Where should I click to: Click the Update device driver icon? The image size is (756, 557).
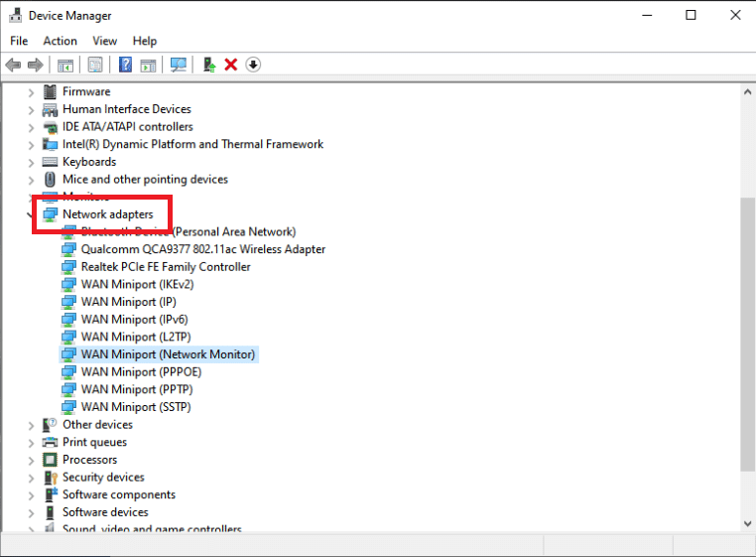(208, 65)
